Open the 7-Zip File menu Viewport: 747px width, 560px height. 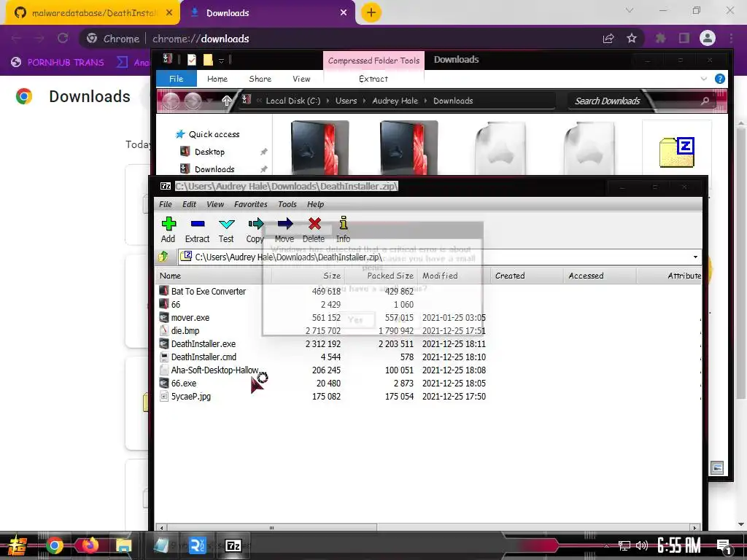coord(166,204)
